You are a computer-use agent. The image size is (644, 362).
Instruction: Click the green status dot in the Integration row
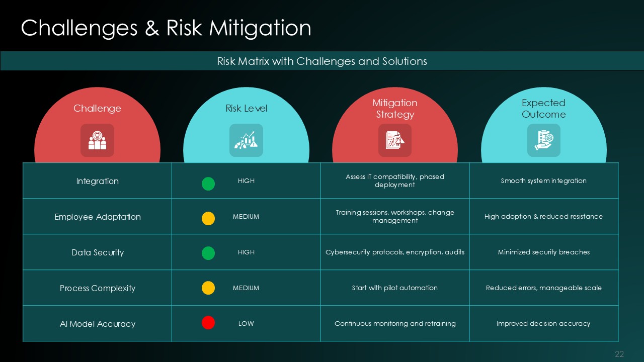(x=208, y=184)
